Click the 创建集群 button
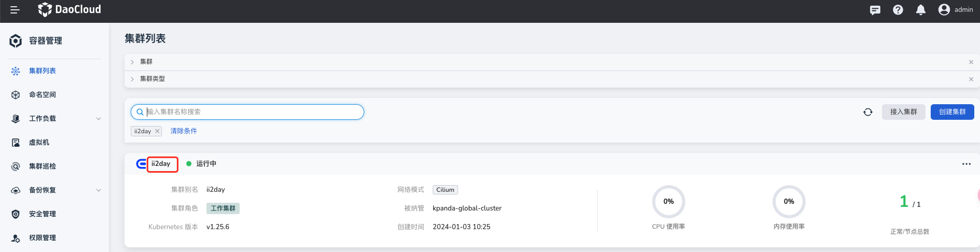Viewport: 980px width, 252px height. point(952,112)
